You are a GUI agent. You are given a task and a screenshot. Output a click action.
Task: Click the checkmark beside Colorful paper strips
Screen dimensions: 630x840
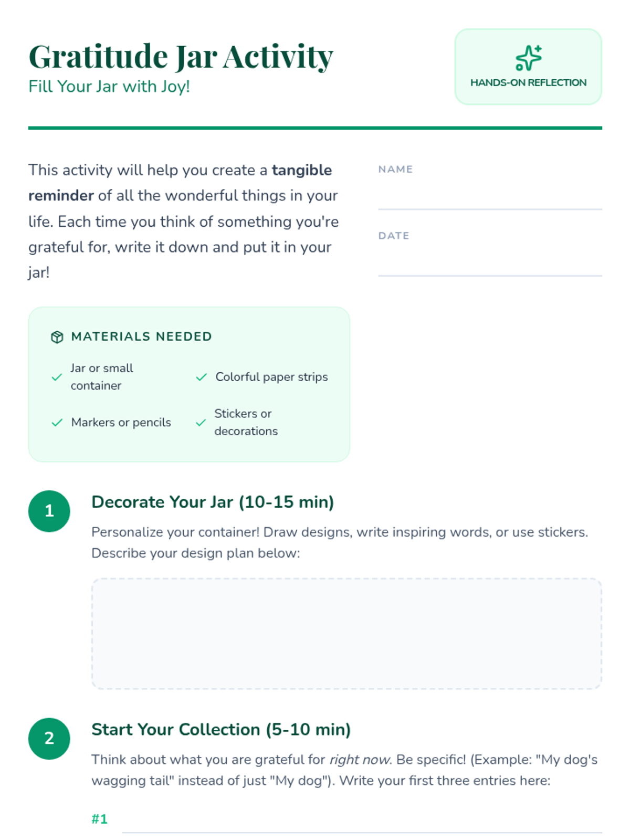click(x=201, y=377)
